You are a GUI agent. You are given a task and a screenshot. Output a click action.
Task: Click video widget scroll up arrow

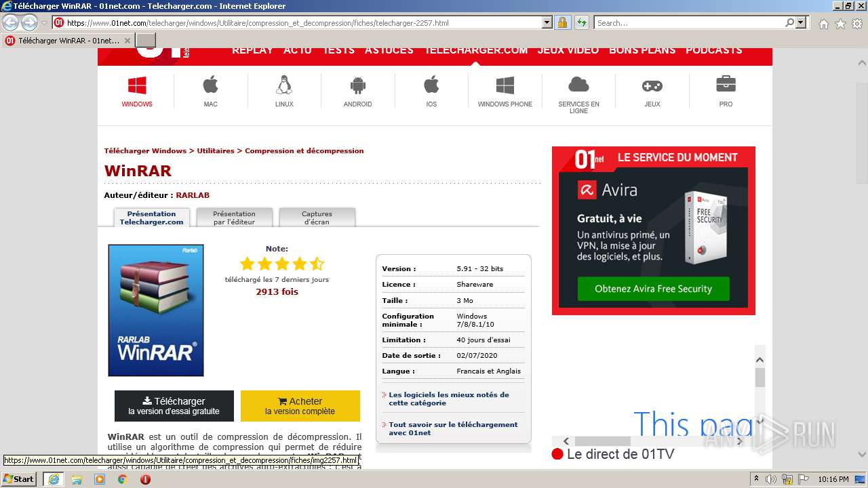pyautogui.click(x=760, y=360)
